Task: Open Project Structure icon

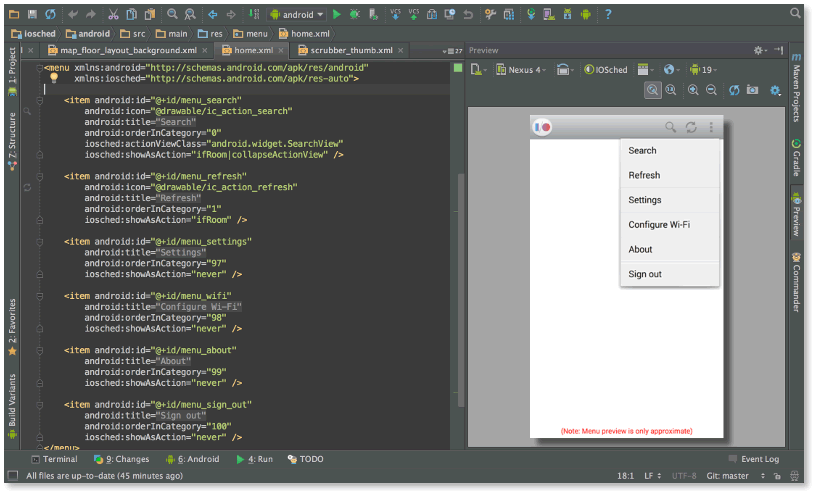Action: click(x=509, y=15)
